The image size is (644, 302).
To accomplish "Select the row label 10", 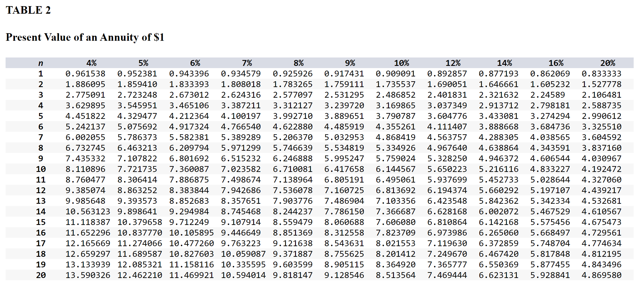I will (41, 169).
